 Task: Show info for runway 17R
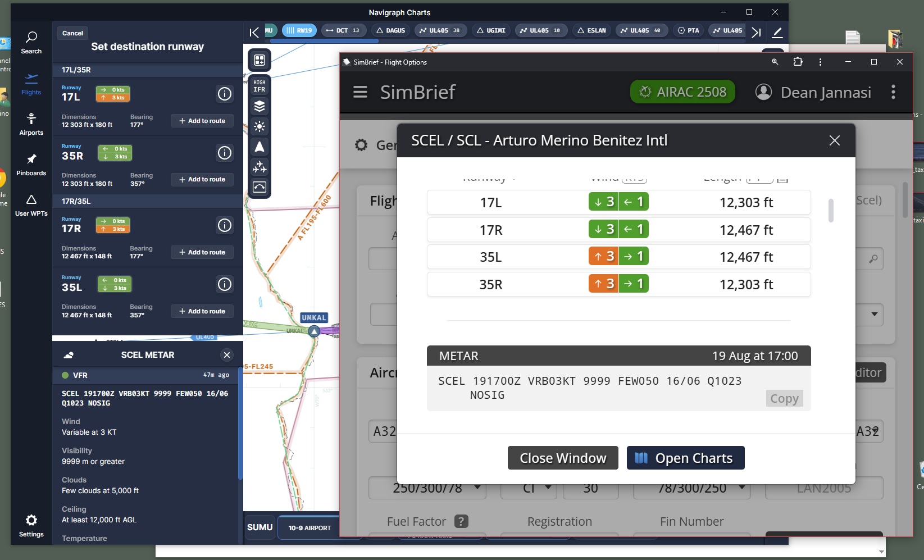click(x=225, y=225)
